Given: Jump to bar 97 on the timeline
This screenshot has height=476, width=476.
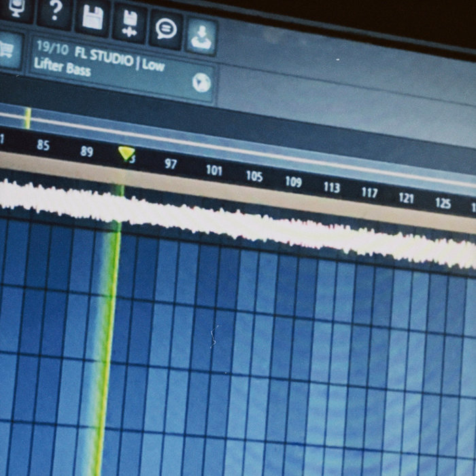Looking at the screenshot, I should coord(171,164).
